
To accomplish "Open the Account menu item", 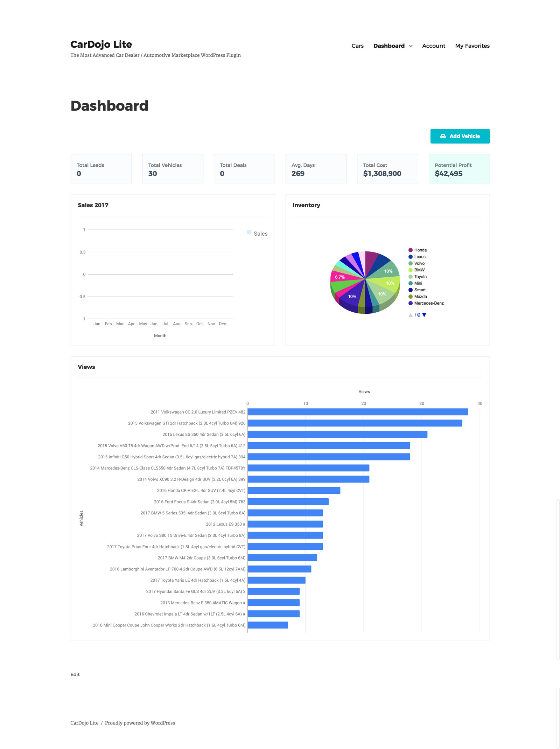I will pyautogui.click(x=434, y=46).
